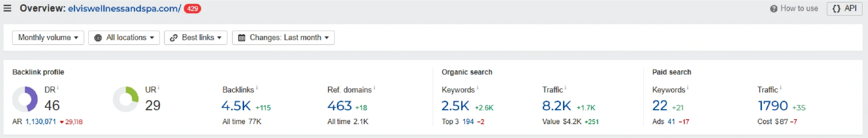868x138 pixels.
Task: Click the organic Traffic info icon
Action: [x=565, y=88]
